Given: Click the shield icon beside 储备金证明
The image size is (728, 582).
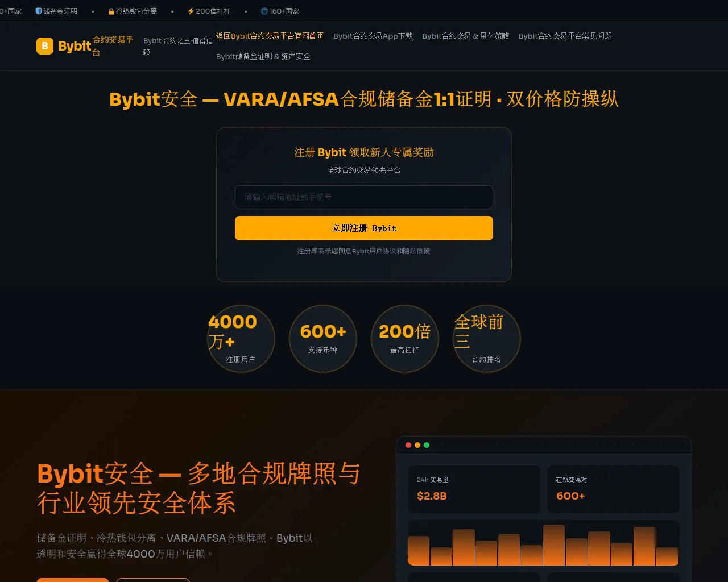Looking at the screenshot, I should pos(39,11).
